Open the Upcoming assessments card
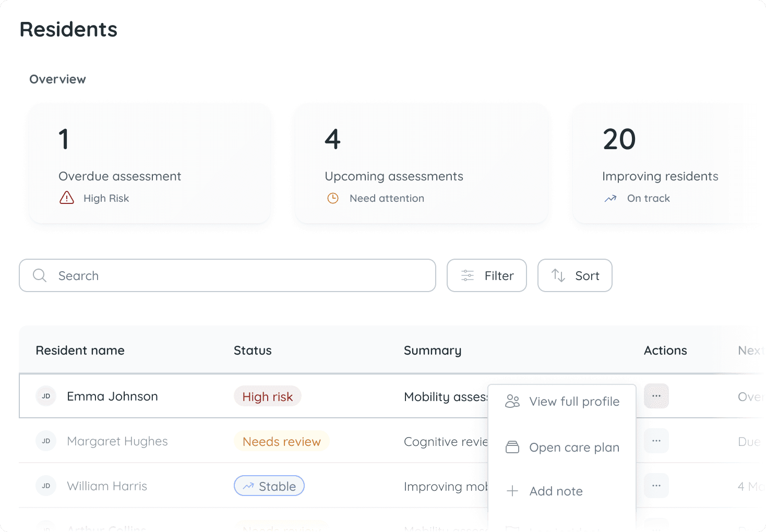Viewport: 766px width, 532px height. 421,164
